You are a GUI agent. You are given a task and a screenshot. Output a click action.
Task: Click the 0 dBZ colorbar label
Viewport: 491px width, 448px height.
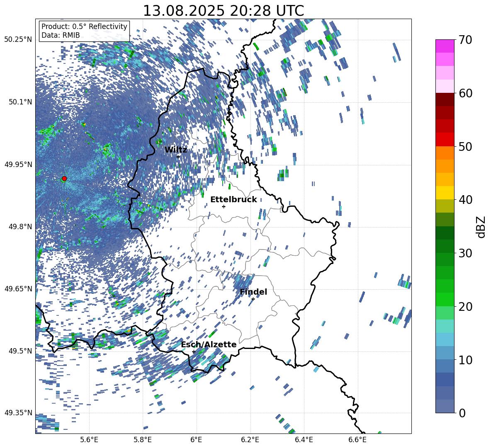pyautogui.click(x=462, y=413)
